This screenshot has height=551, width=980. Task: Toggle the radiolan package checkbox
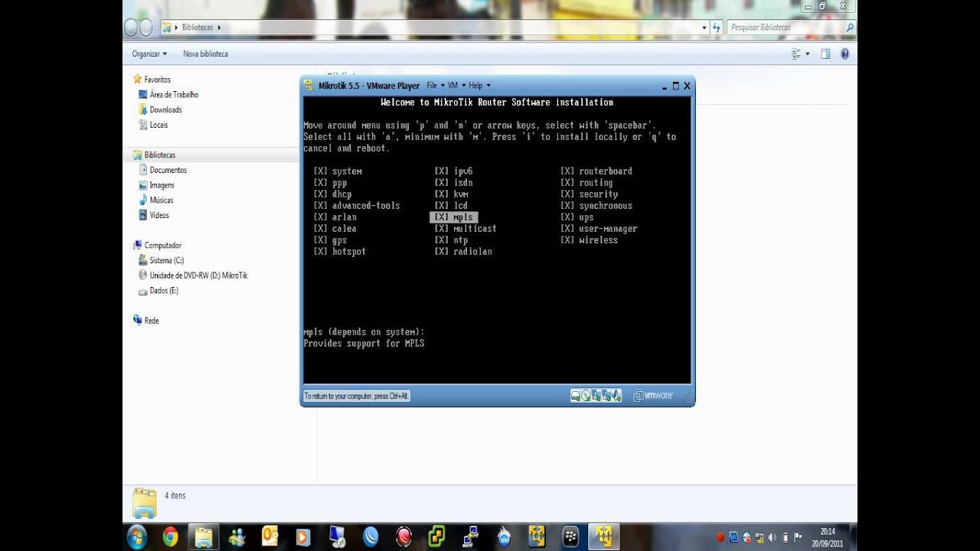(x=441, y=252)
